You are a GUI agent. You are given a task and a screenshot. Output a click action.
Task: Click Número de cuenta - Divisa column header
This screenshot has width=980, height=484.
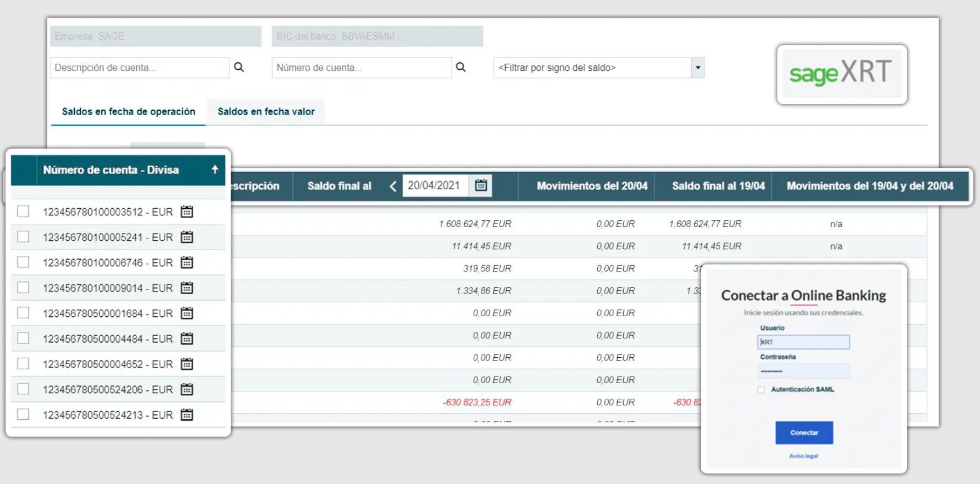111,170
